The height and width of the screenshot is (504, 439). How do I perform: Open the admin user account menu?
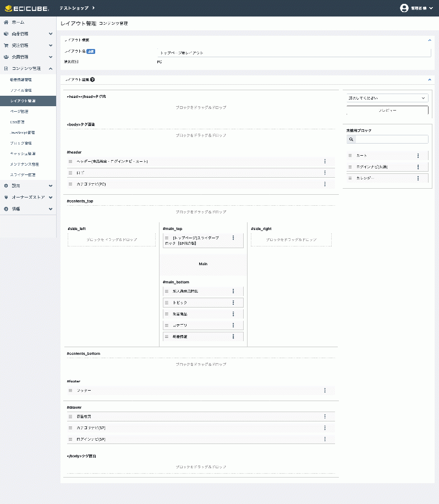click(416, 8)
